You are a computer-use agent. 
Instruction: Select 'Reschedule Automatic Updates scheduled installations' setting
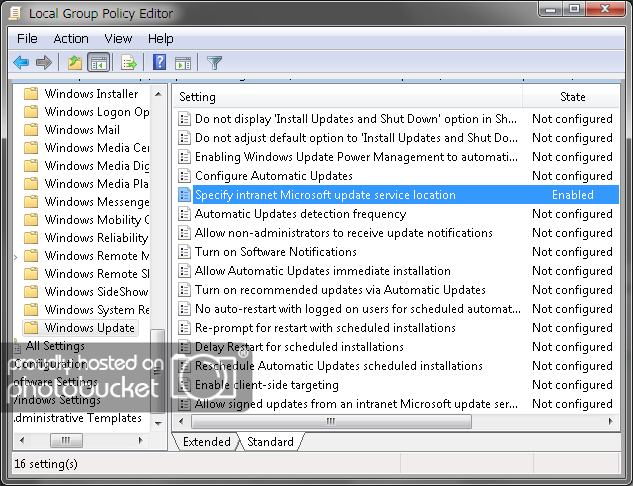pyautogui.click(x=339, y=365)
